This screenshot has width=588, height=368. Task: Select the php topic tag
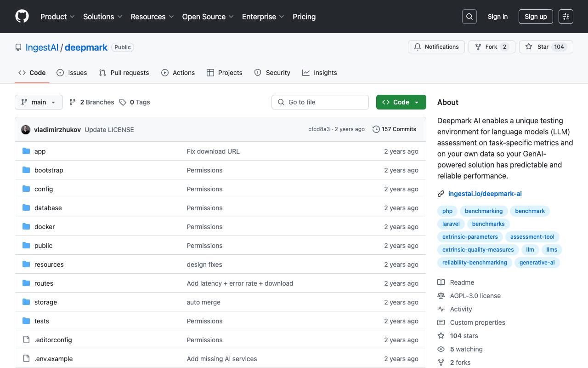coord(447,211)
